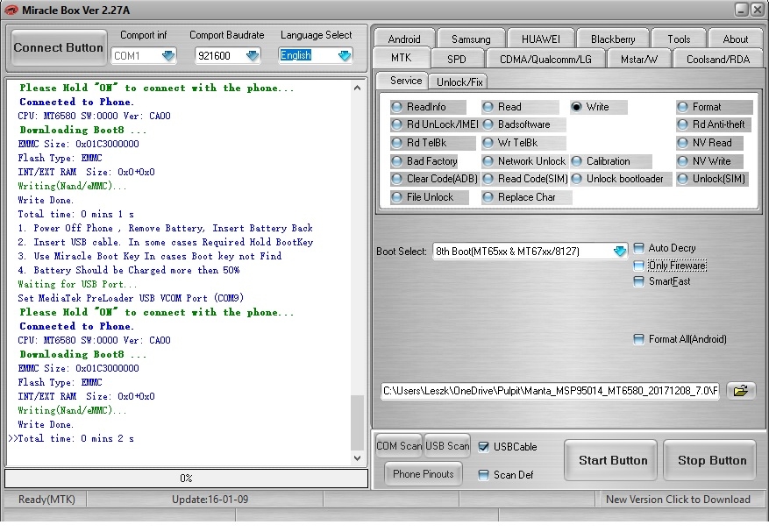Open the Comport inf dropdown arrow

click(168, 56)
